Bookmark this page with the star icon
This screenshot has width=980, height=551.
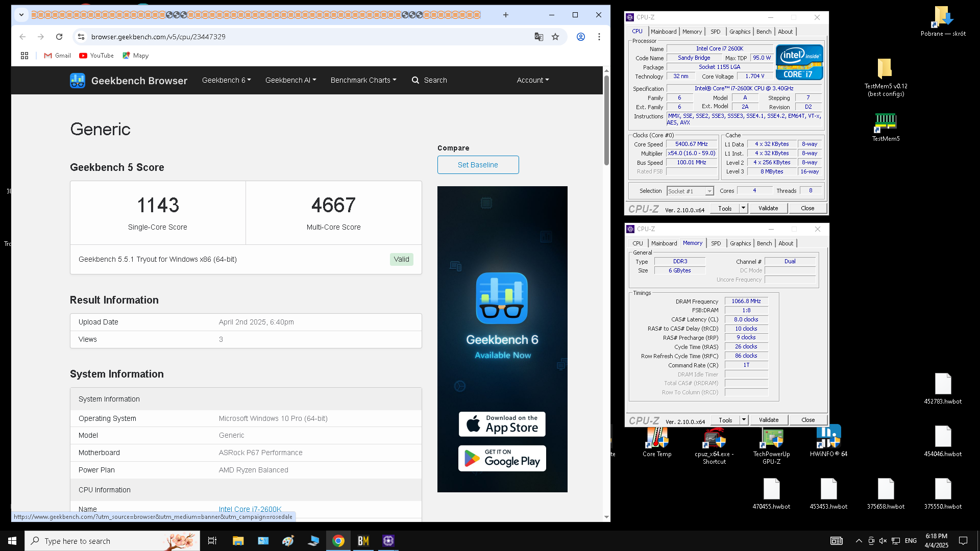[555, 37]
